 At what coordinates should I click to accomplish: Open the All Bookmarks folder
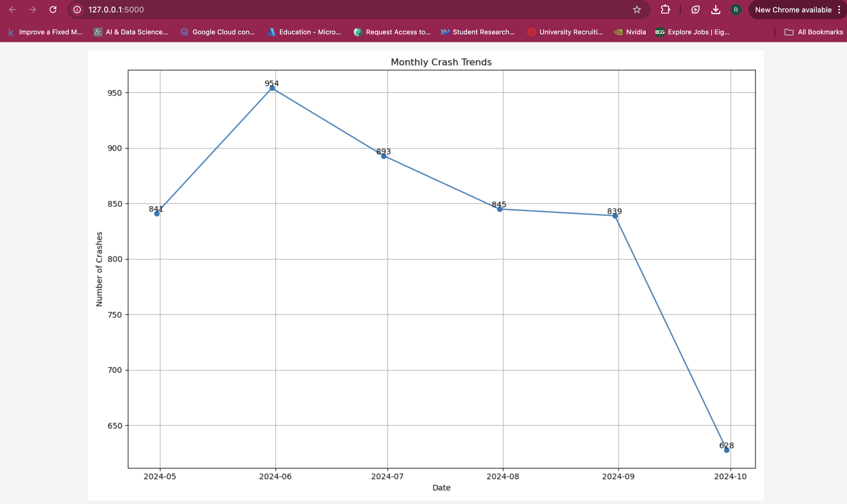pyautogui.click(x=814, y=32)
